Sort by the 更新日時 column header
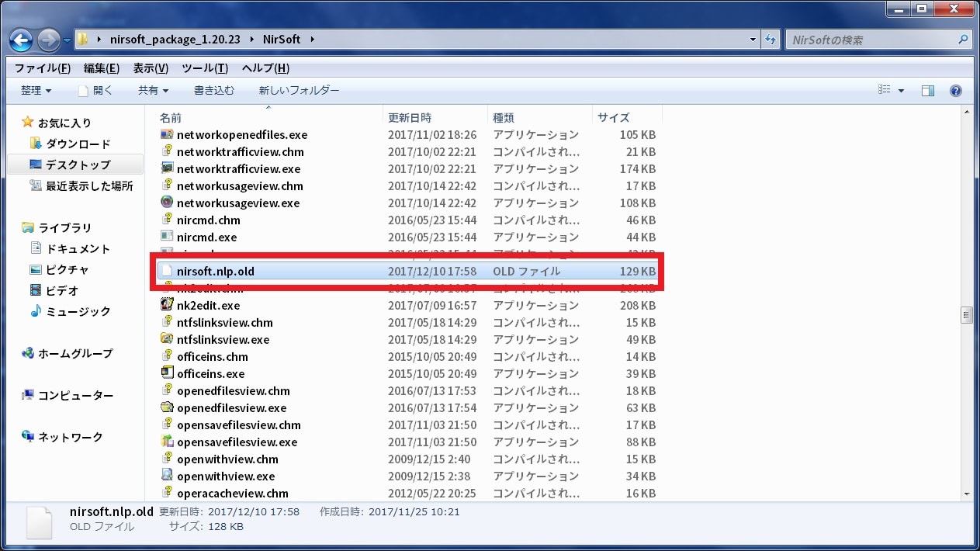This screenshot has height=551, width=980. 410,117
